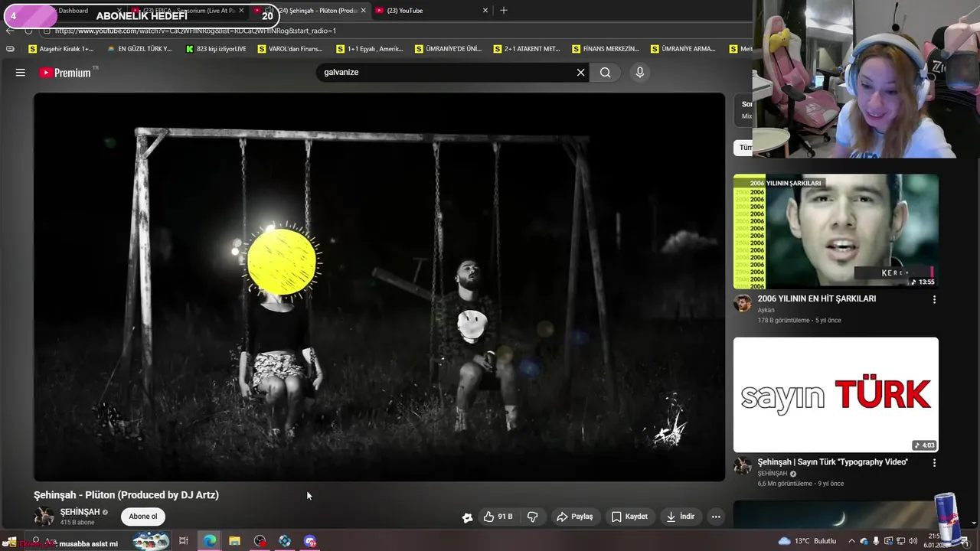The width and height of the screenshot is (980, 551).
Task: Click video title 'Şehinşah - Plüton (Produced by DJ Artz)'
Action: (x=126, y=495)
